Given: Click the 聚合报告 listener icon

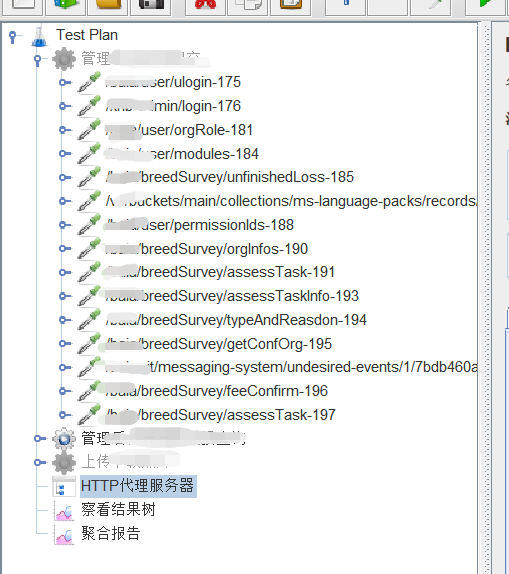Looking at the screenshot, I should click(64, 534).
